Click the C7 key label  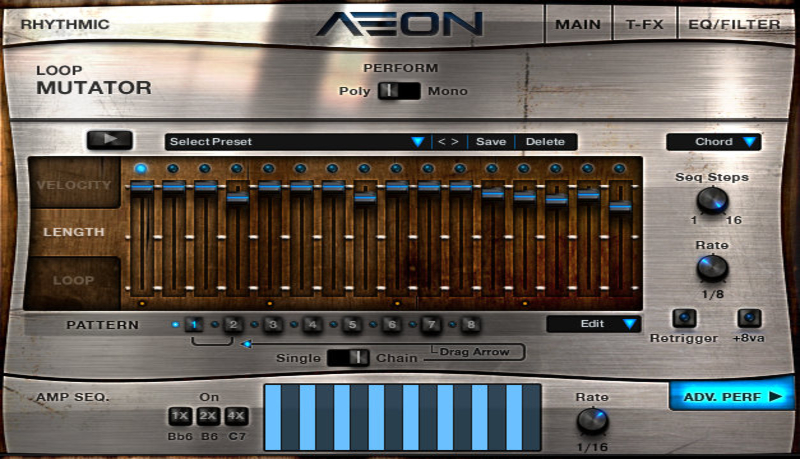tap(237, 437)
